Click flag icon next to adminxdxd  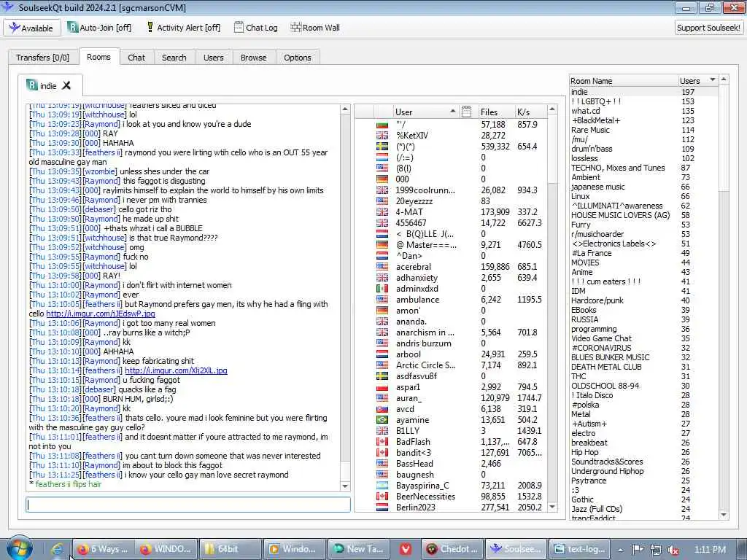pyautogui.click(x=382, y=289)
